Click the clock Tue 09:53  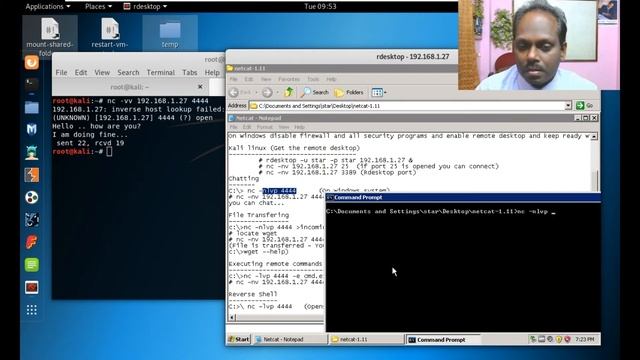click(320, 7)
